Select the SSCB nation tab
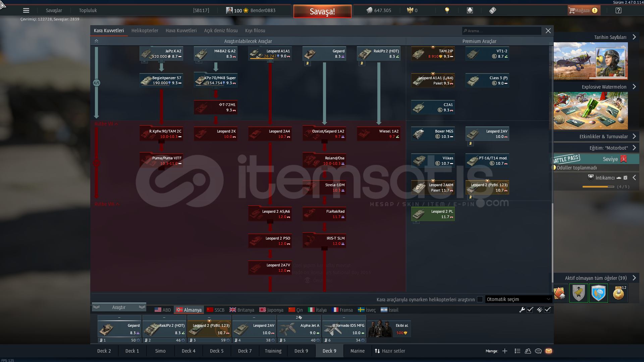Image resolution: width=644 pixels, height=362 pixels. coord(215,310)
